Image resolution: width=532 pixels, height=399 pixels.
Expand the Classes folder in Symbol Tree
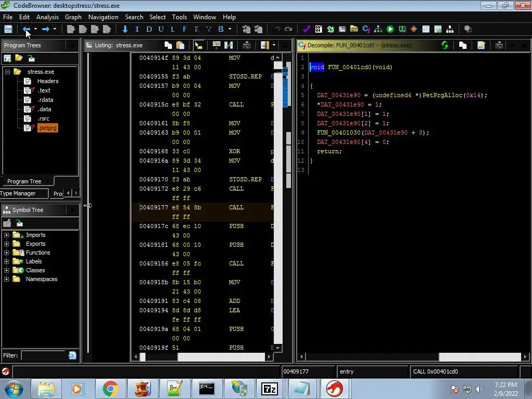[x=6, y=270]
